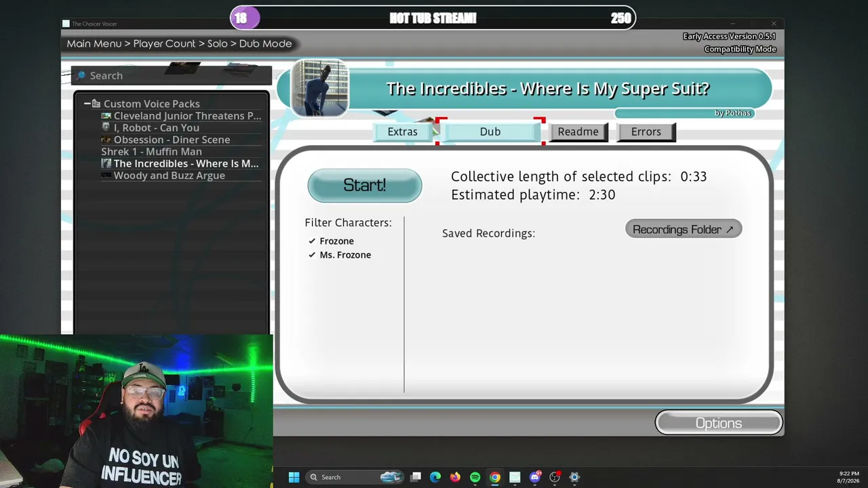
Task: Uncheck the Ms. Frozone character filter
Action: (x=312, y=255)
